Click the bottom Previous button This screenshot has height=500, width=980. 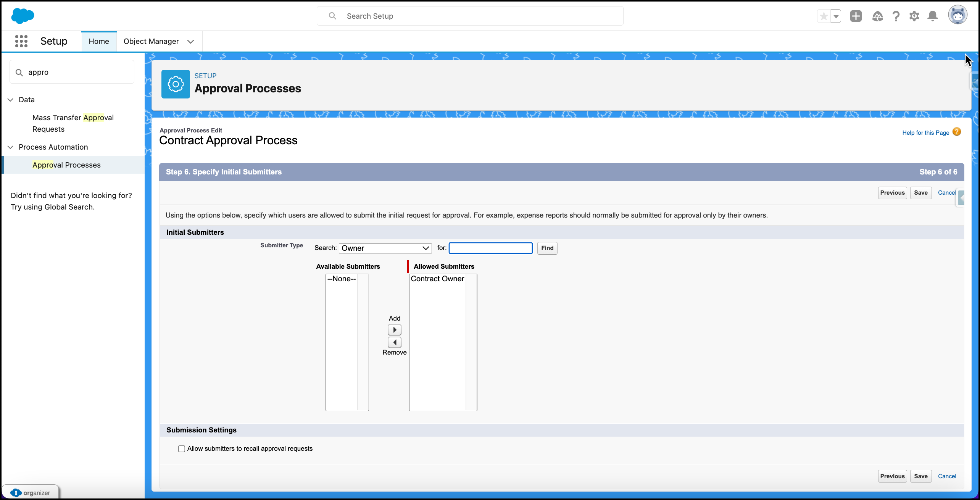(892, 476)
